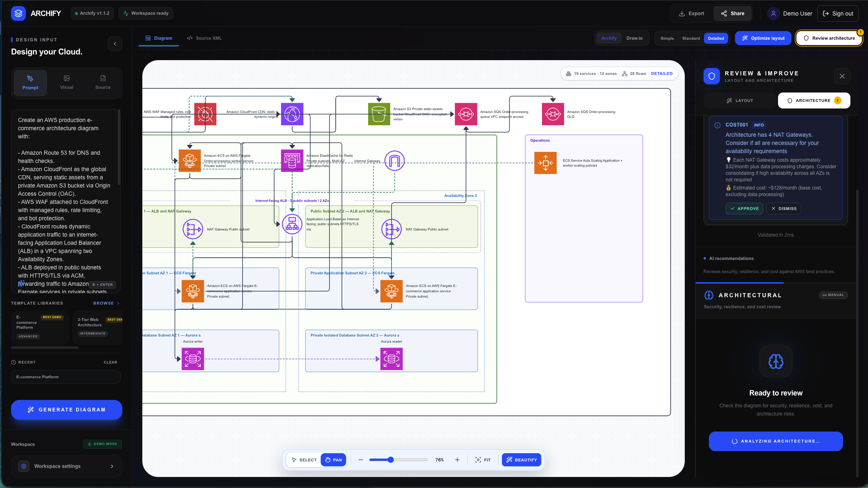
Task: Click the Generate Diagram button
Action: point(67,410)
